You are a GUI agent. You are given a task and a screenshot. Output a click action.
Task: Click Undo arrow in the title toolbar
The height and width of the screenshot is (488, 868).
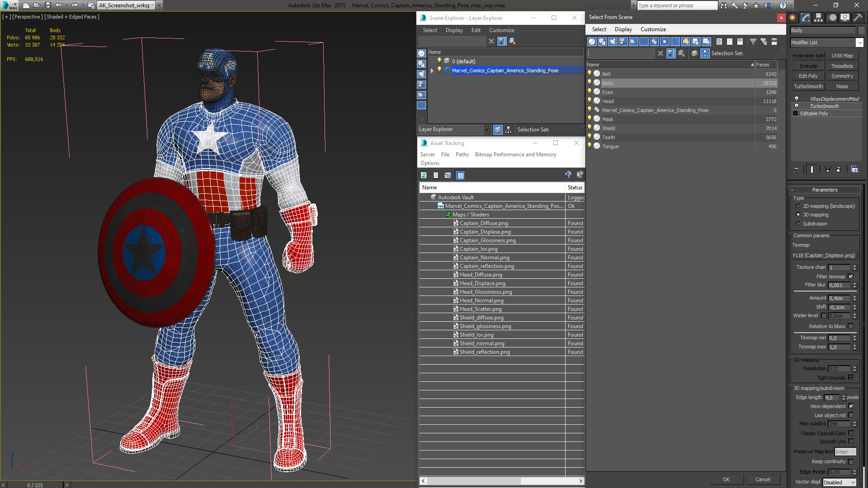(x=58, y=5)
